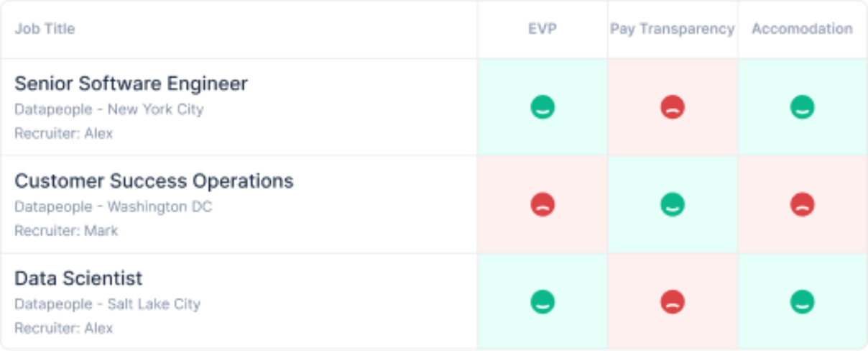The height and width of the screenshot is (351, 868).
Task: Click Datapeople - Salt Lake City text
Action: [108, 304]
